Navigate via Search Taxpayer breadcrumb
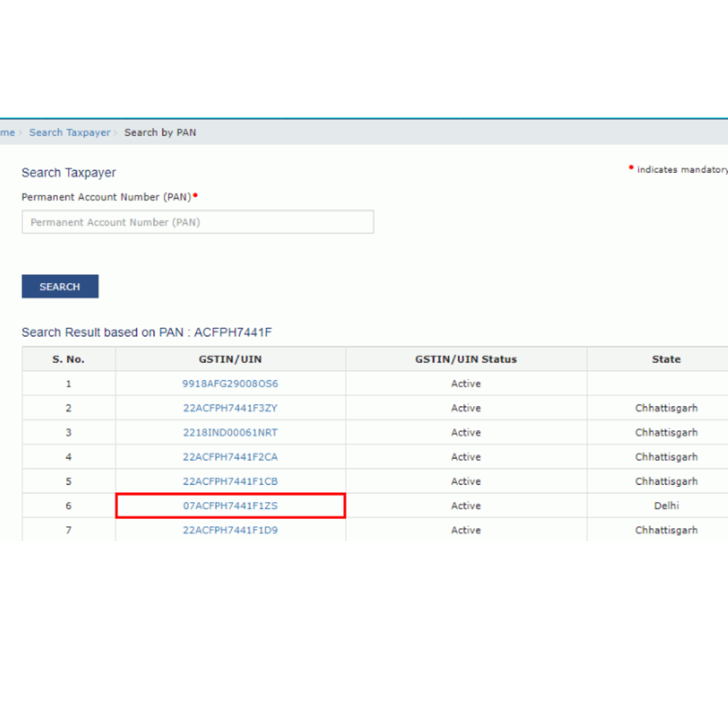Image resolution: width=728 pixels, height=728 pixels. (70, 132)
